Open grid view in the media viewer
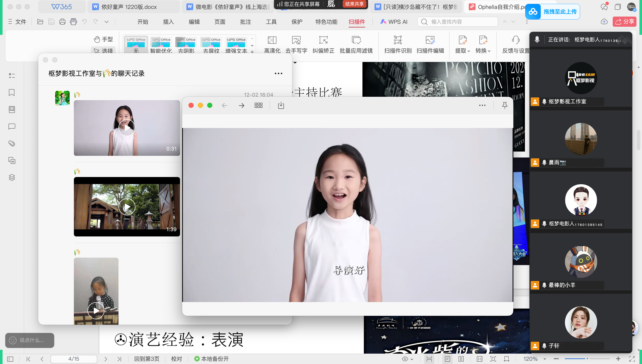This screenshot has width=642, height=364. (x=258, y=105)
